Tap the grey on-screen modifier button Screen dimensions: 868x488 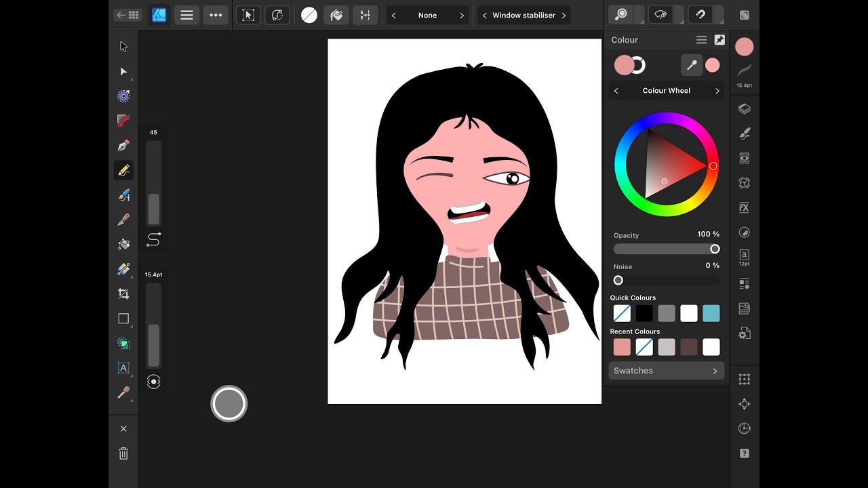point(229,404)
